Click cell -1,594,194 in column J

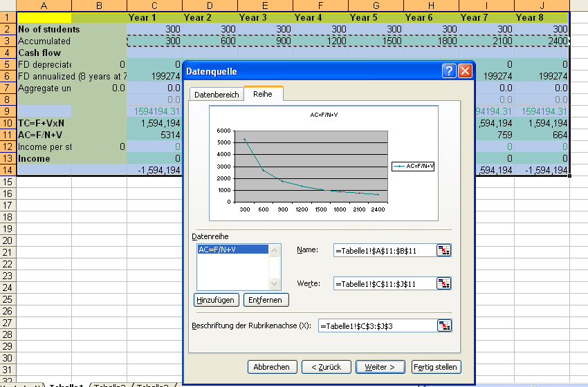(542, 170)
